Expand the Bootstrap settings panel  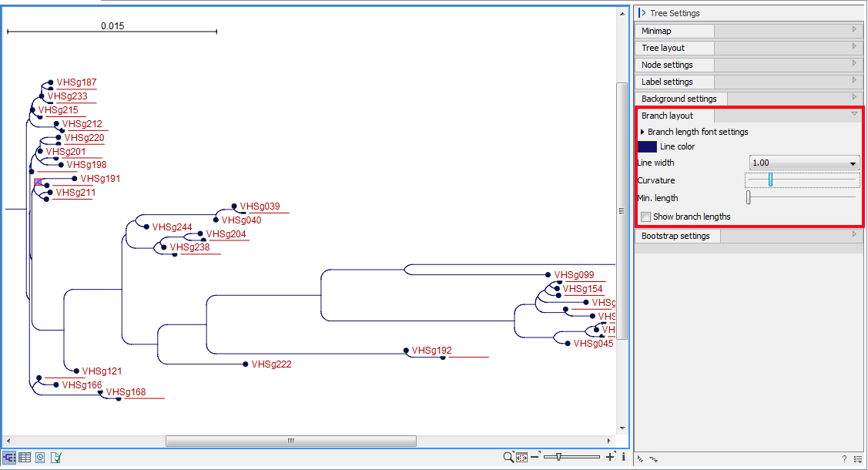677,236
